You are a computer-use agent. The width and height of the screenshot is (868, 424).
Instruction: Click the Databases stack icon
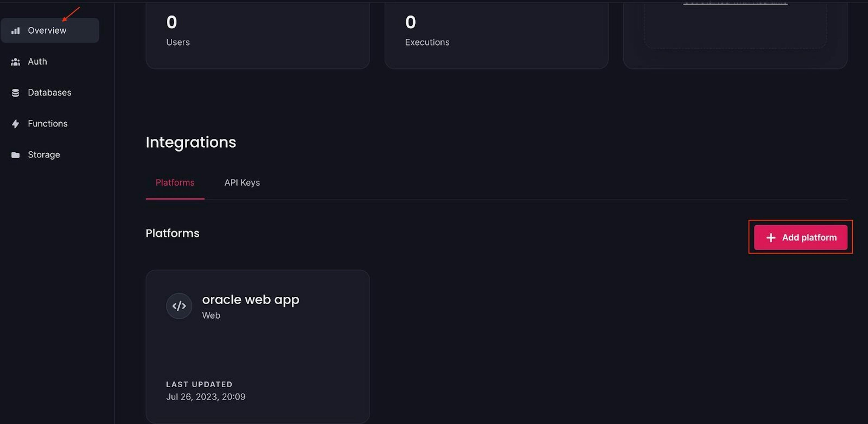point(16,93)
